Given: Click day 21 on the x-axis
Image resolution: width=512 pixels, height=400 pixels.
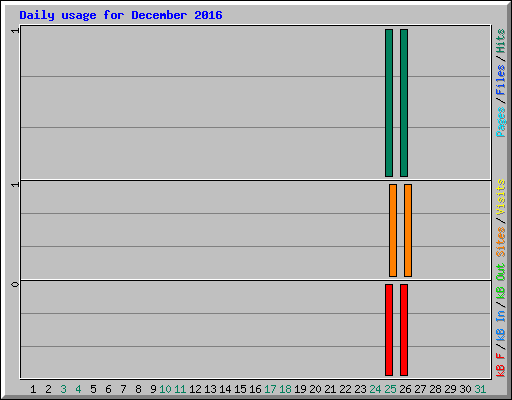Looking at the screenshot, I should click(330, 389).
